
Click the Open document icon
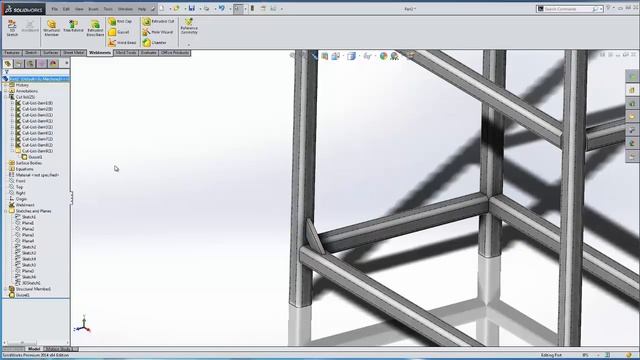point(176,8)
